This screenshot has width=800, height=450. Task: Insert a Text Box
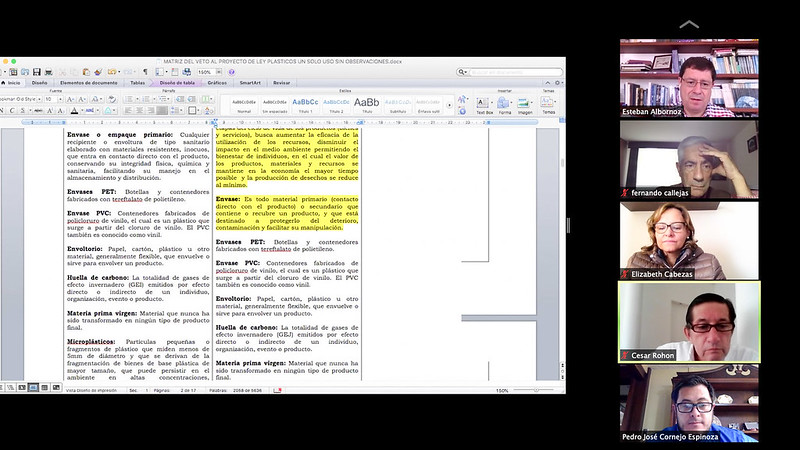click(x=484, y=106)
